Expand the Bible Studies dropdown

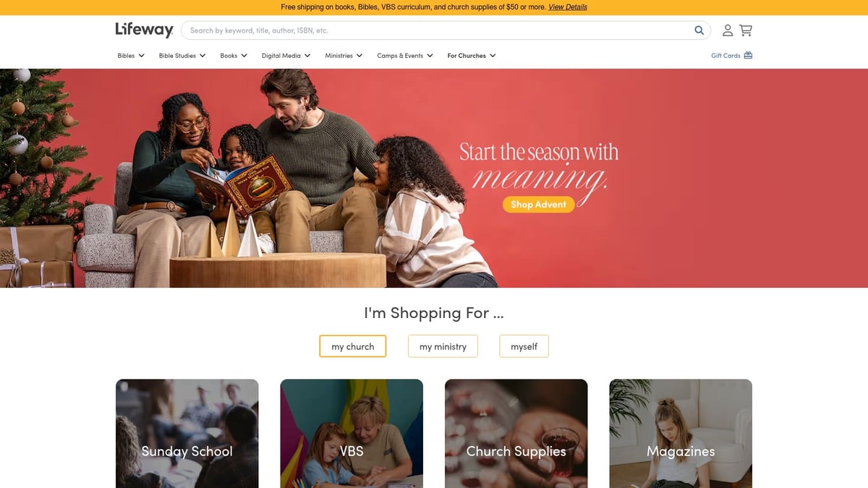tap(182, 56)
